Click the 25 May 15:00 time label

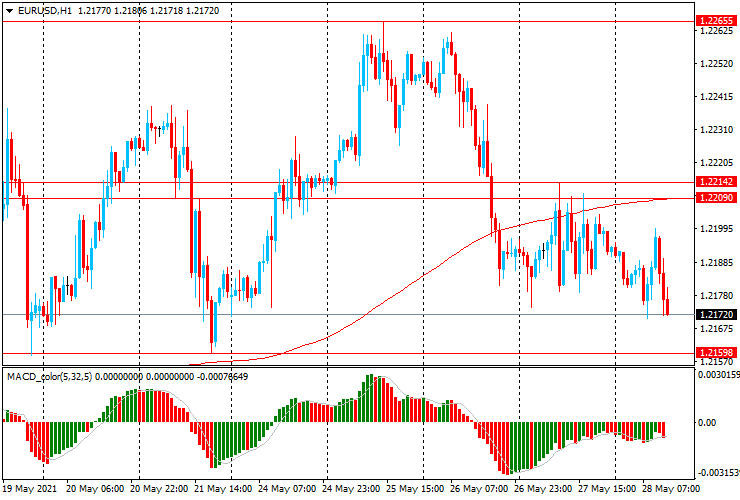(x=415, y=488)
